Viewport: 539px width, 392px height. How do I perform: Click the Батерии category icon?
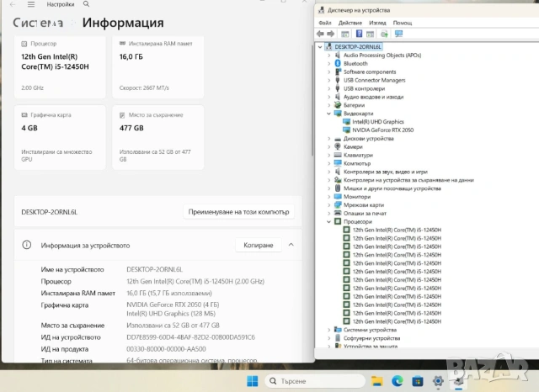[338, 105]
